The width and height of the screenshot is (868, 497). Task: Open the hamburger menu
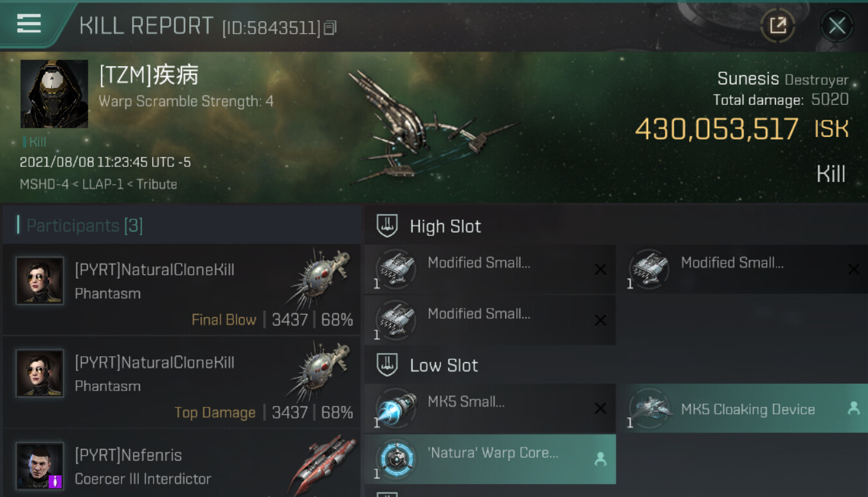click(29, 23)
